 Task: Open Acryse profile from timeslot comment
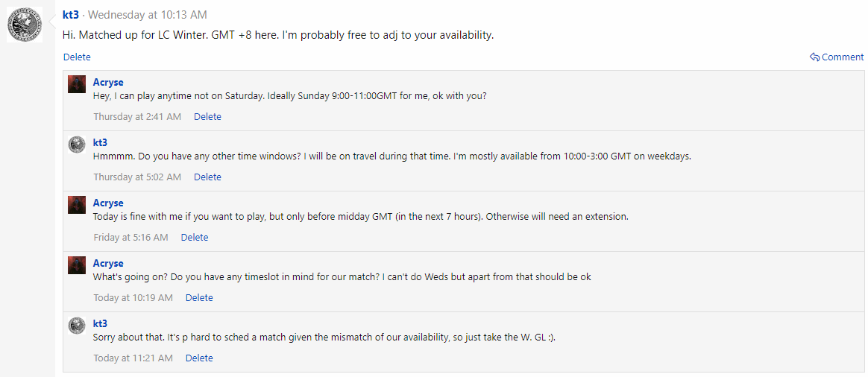[108, 263]
